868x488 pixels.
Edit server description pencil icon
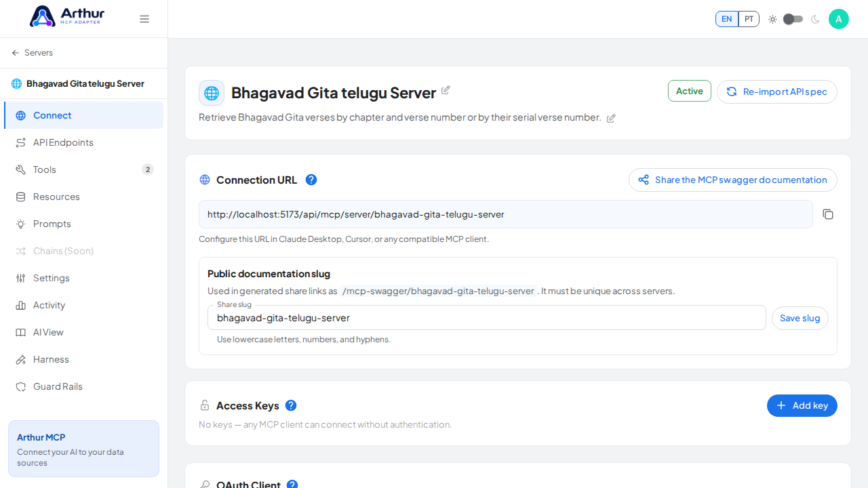(x=611, y=118)
